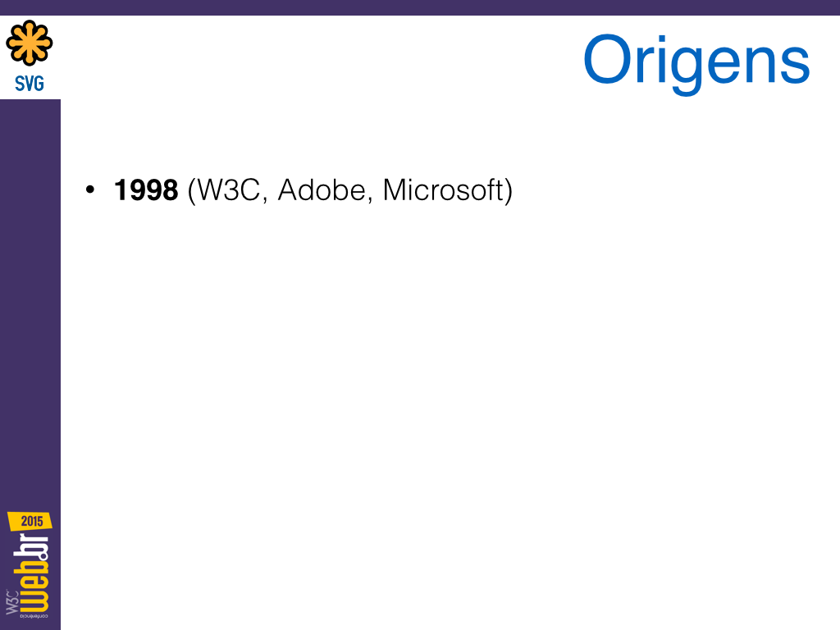Click the word Microsoft in bullet
The width and height of the screenshot is (840, 630).
pos(444,190)
